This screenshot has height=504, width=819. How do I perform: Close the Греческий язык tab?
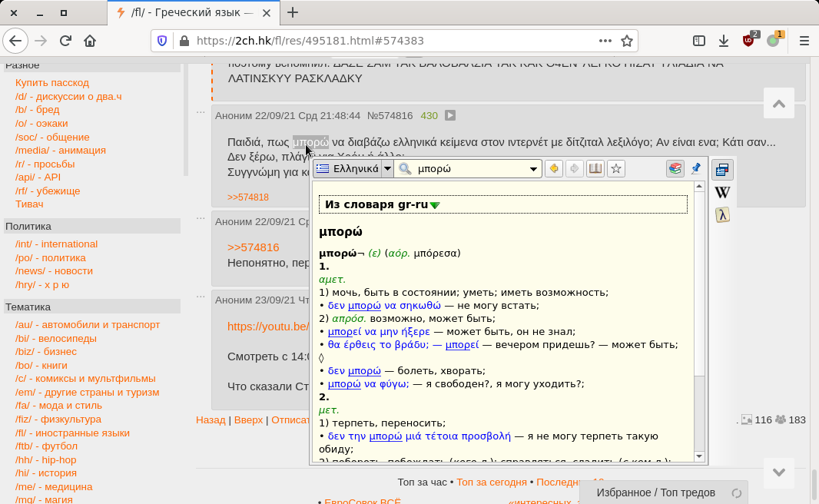pos(267,12)
